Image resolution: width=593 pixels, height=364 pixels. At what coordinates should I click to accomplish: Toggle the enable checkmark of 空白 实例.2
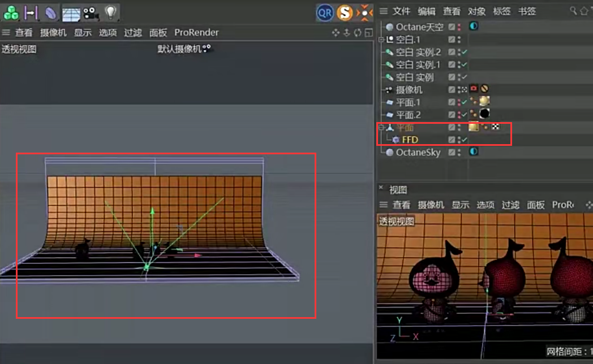click(465, 52)
